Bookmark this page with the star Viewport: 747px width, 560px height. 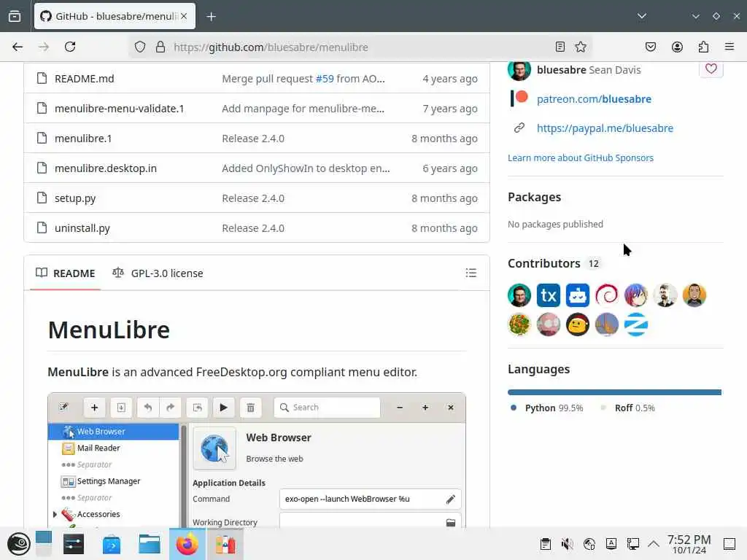(x=580, y=47)
